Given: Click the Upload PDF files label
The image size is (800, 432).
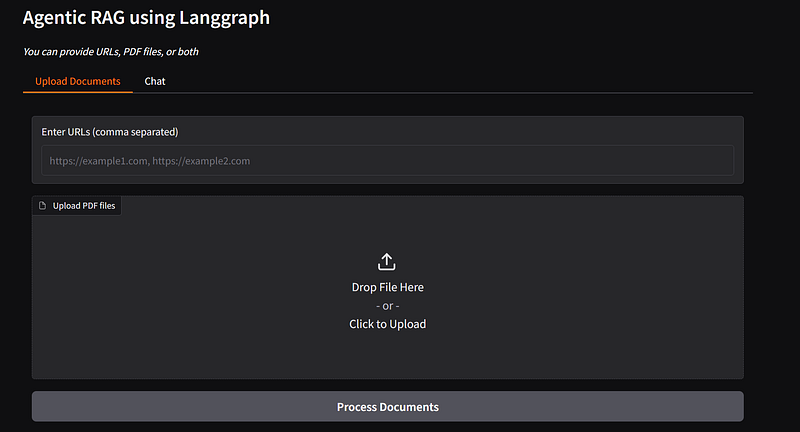Looking at the screenshot, I should (84, 206).
